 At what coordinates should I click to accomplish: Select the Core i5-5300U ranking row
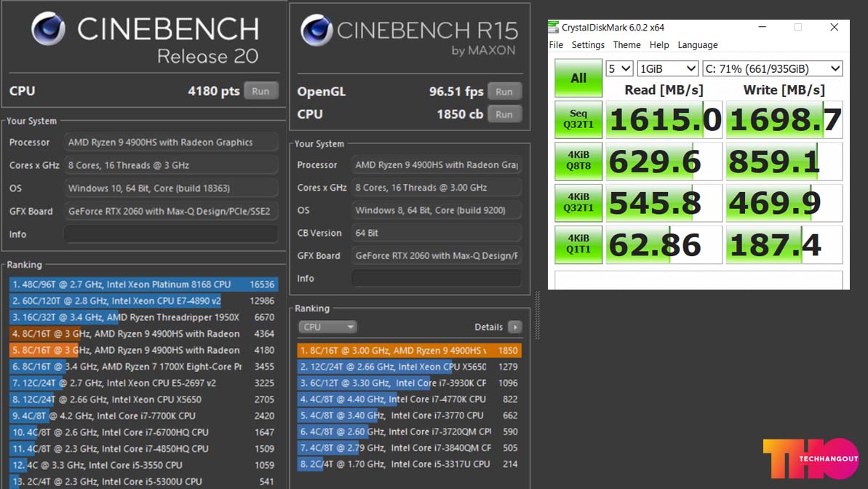coord(143,482)
